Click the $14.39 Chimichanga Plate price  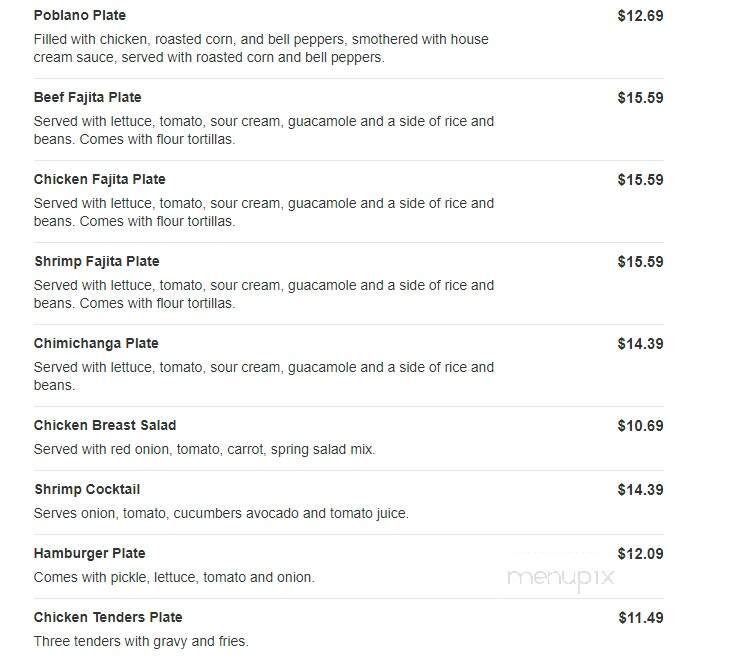640,344
